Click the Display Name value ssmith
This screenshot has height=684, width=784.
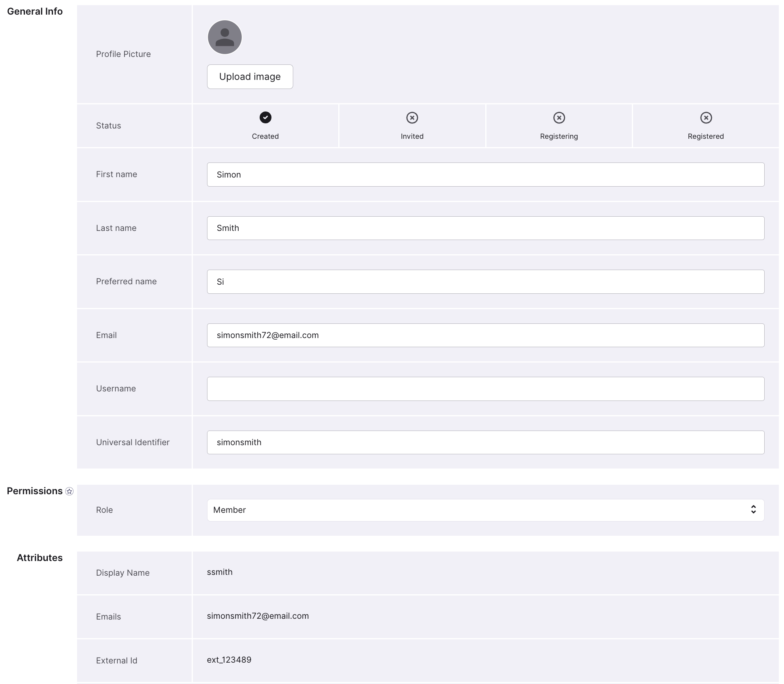[220, 572]
